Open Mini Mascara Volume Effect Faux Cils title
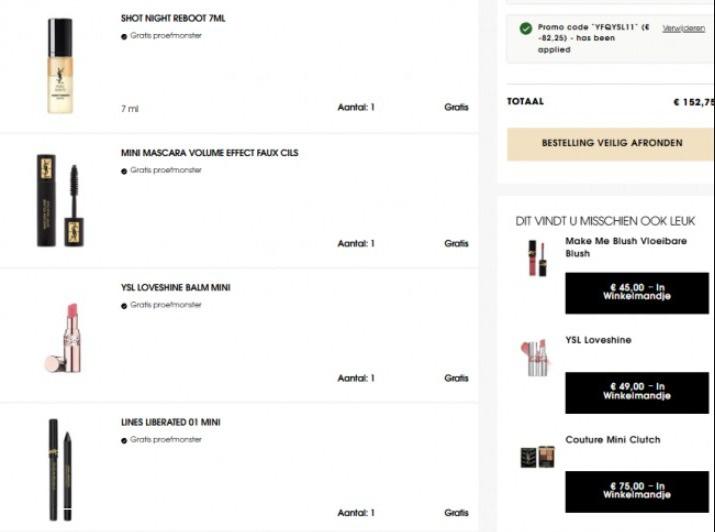This screenshot has width=715, height=532. tap(209, 153)
